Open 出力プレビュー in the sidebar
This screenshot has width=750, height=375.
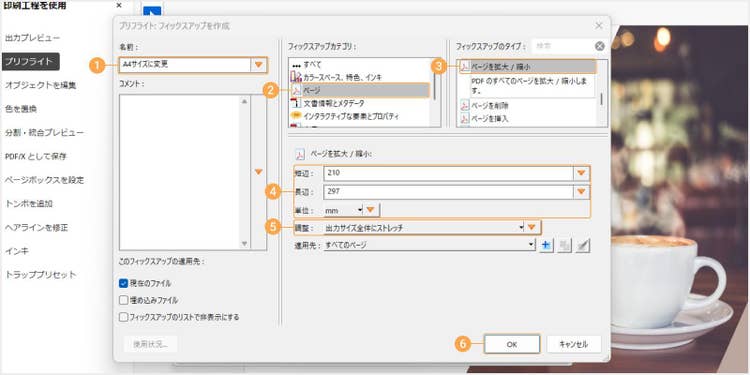pos(33,37)
